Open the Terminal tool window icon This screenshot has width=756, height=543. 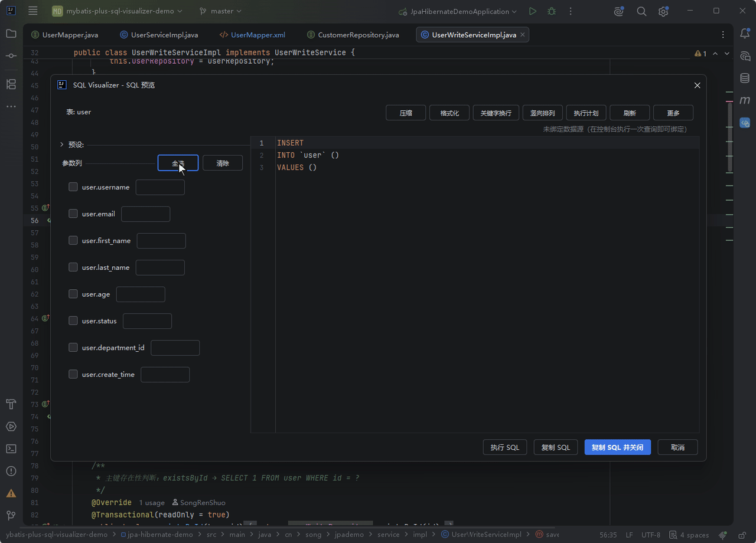click(11, 449)
